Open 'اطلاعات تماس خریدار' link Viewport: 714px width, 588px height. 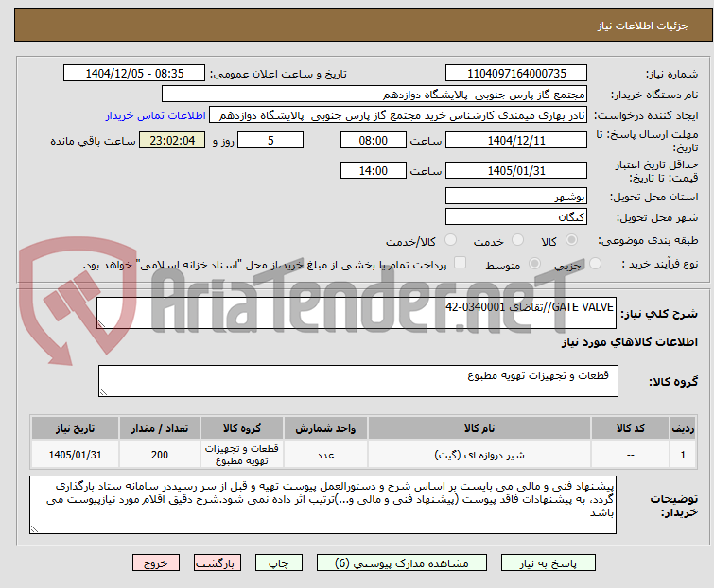point(156,115)
